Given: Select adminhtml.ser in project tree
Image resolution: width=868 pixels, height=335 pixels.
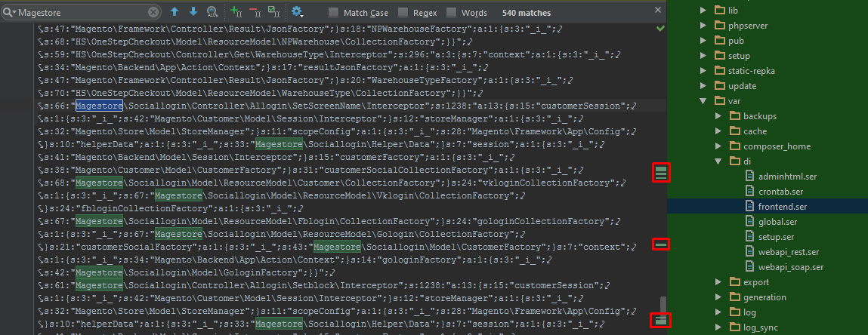Looking at the screenshot, I should coord(786,177).
